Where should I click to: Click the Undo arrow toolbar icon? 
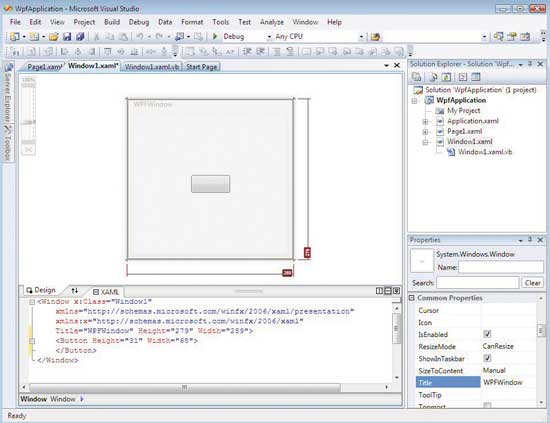pos(140,36)
